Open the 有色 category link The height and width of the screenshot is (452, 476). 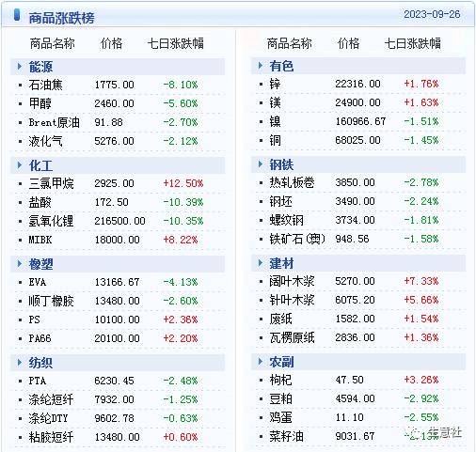click(x=281, y=66)
